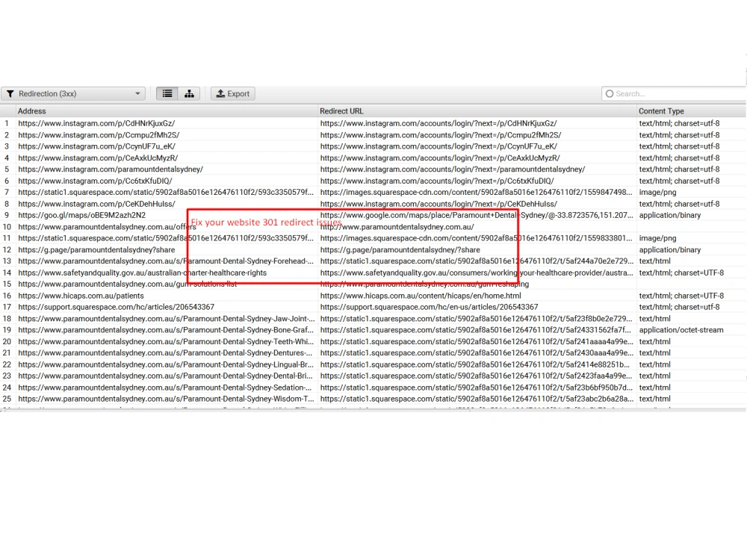747x560 pixels.
Task: Select address instagram.com/paramountdentalsydney/
Action: coord(111,169)
